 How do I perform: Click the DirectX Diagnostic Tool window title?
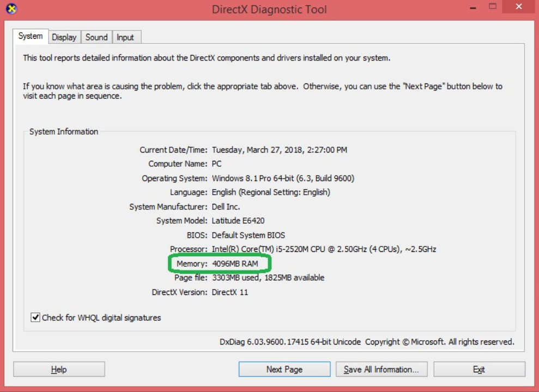point(269,9)
